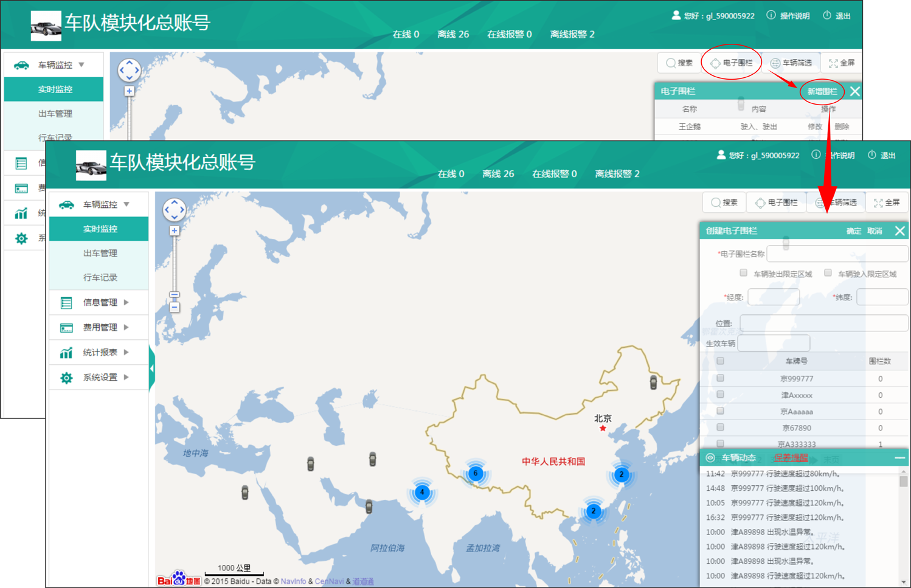Check the 车辆驶出限定区域 checkbox
Image resolution: width=911 pixels, height=588 pixels.
(743, 273)
